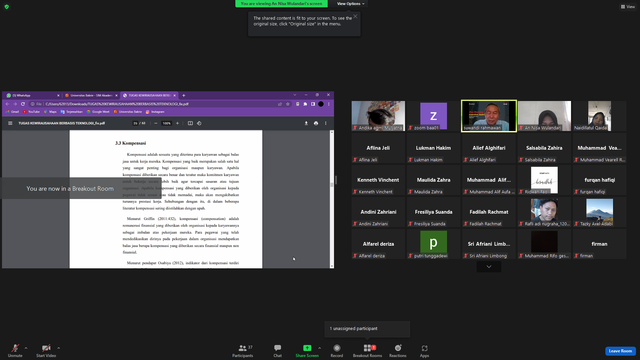
Task: Unmute the microphone in Zoom toolbar
Action: [x=15, y=350]
